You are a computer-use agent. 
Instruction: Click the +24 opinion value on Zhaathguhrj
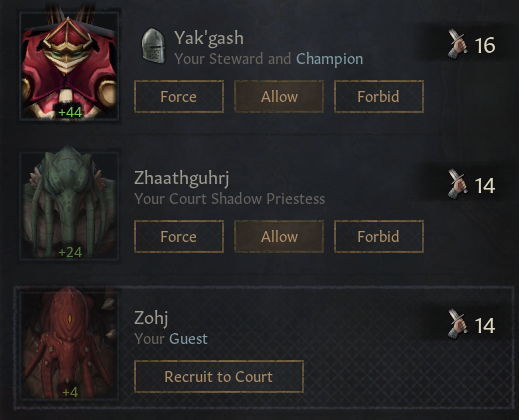point(70,252)
